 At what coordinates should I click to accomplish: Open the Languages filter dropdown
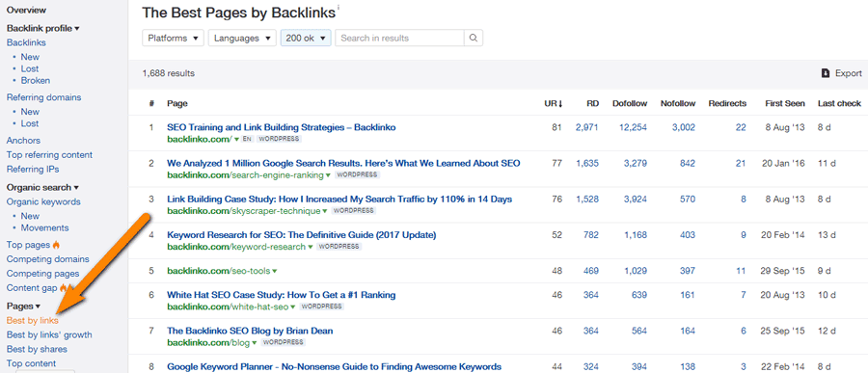point(242,39)
